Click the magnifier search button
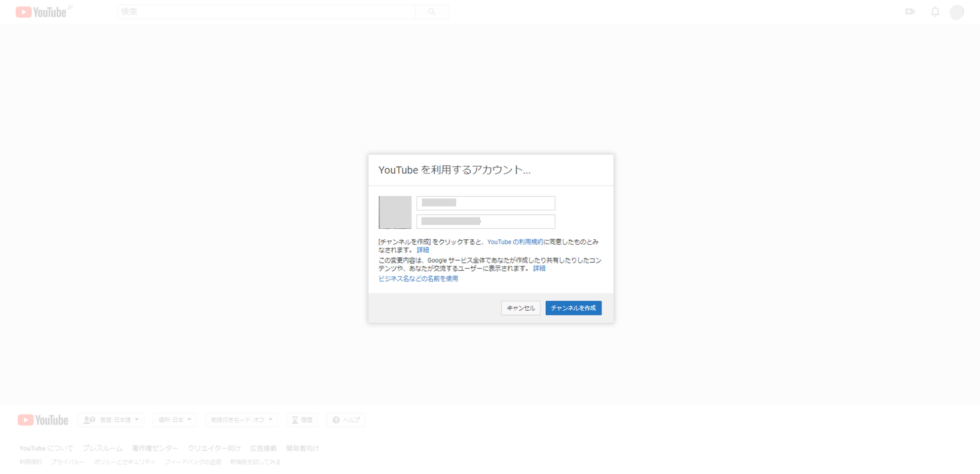The height and width of the screenshot is (474, 980). pos(432,12)
